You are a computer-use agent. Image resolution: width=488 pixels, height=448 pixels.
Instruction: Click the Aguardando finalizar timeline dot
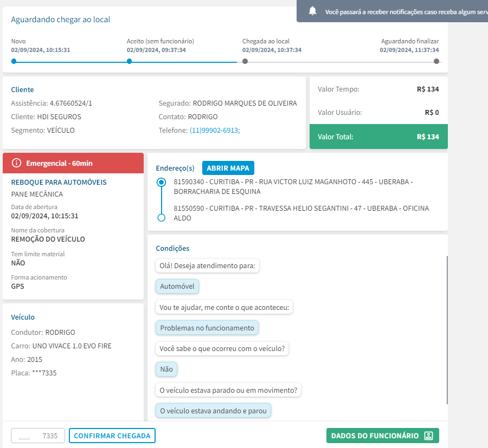pyautogui.click(x=436, y=61)
